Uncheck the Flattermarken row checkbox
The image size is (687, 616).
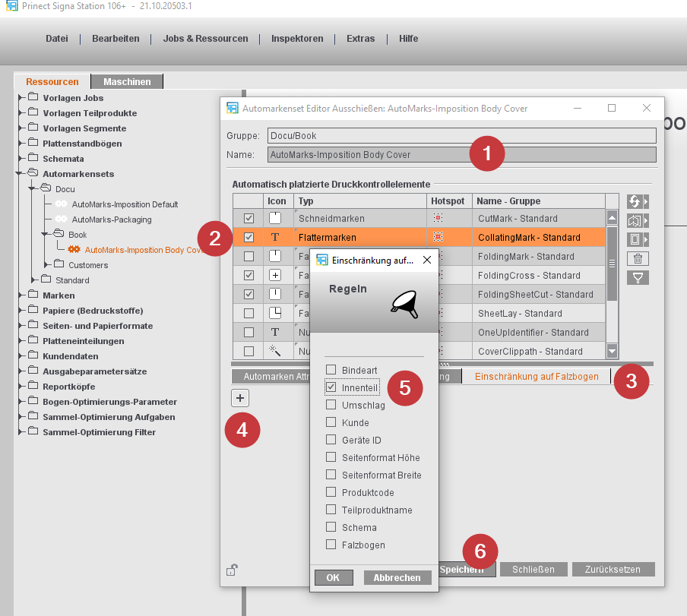point(249,237)
